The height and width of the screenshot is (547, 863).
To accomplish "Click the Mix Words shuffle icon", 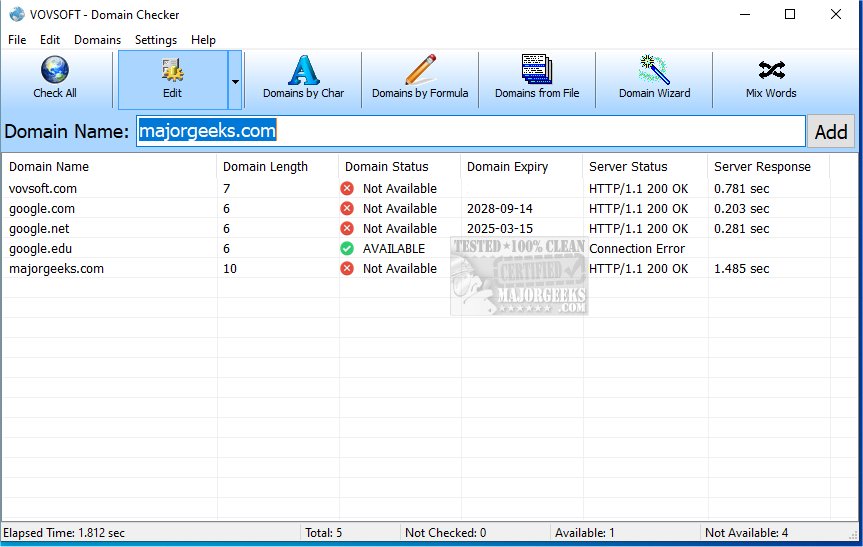I will [x=771, y=71].
